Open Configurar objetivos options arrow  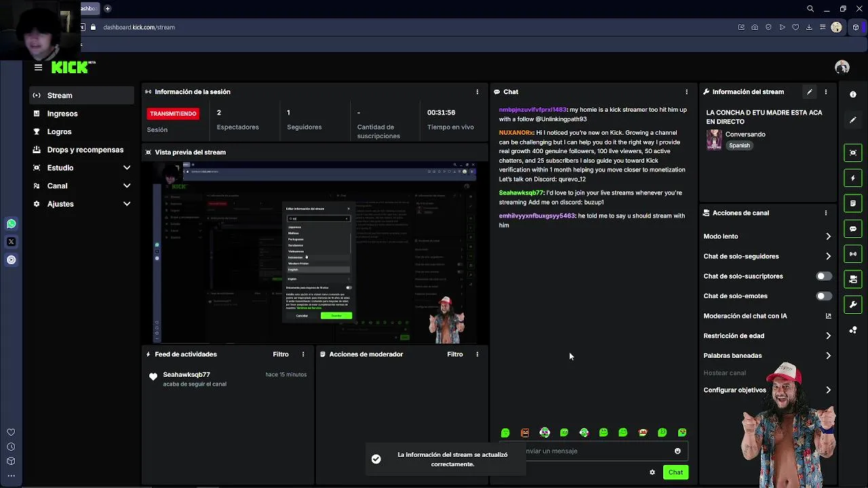pos(828,390)
